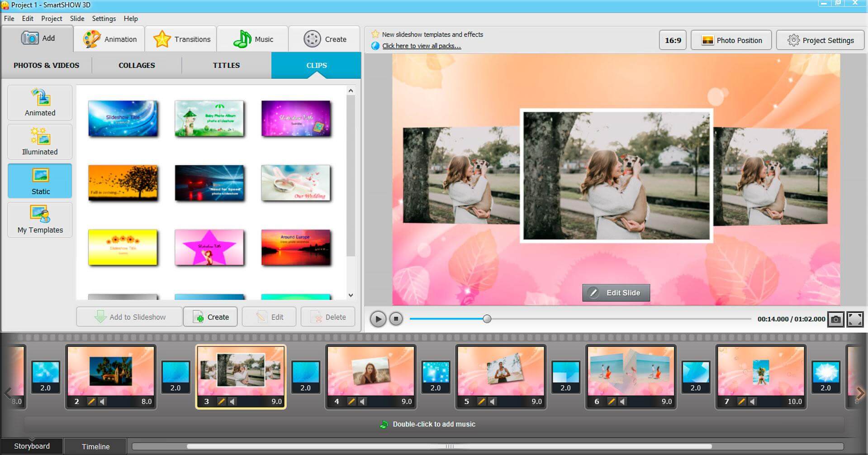The height and width of the screenshot is (455, 868).
Task: Open transition before slide 2
Action: click(x=46, y=377)
